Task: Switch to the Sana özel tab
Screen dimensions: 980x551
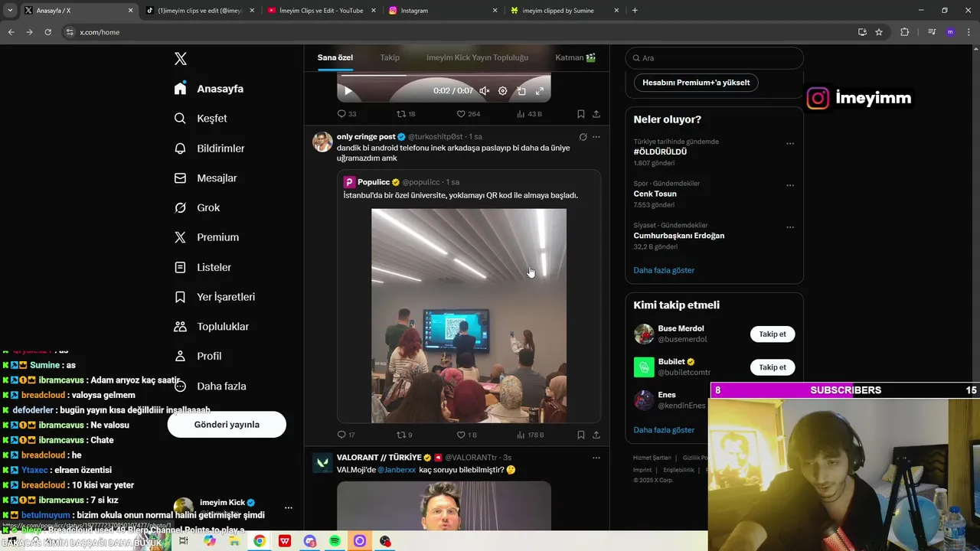Action: [x=335, y=57]
